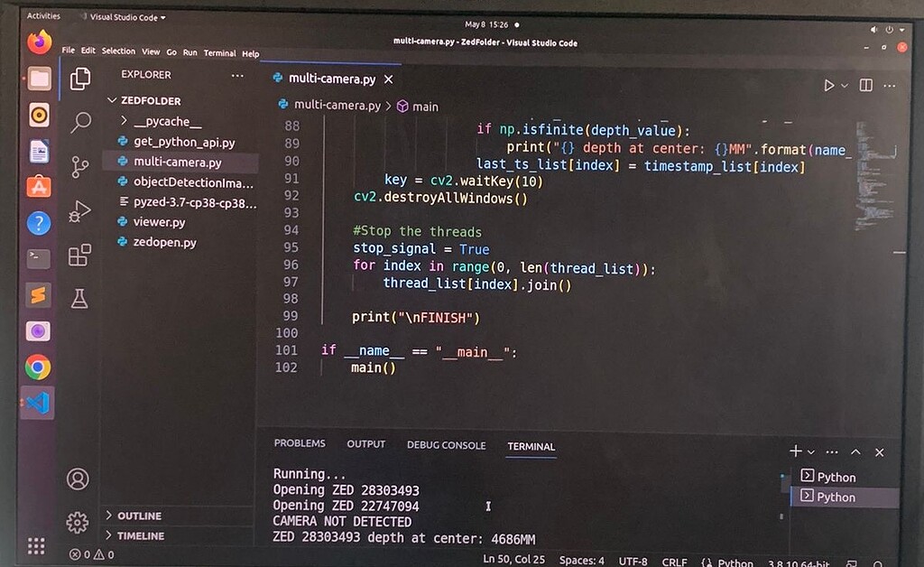
Task: Click the Run Python File play button
Action: point(828,85)
